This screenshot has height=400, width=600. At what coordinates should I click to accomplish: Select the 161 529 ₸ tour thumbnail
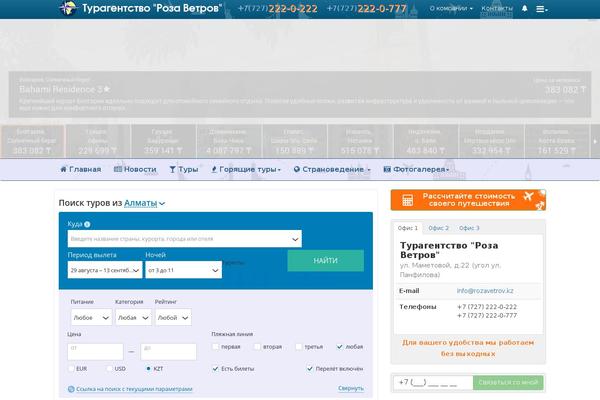pos(556,141)
